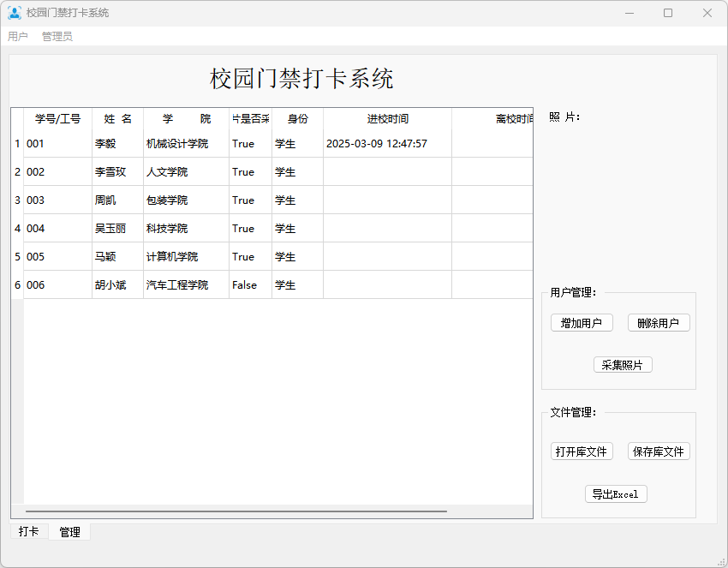
Task: Click the horizontal scrollbar of the table
Action: coord(236,511)
